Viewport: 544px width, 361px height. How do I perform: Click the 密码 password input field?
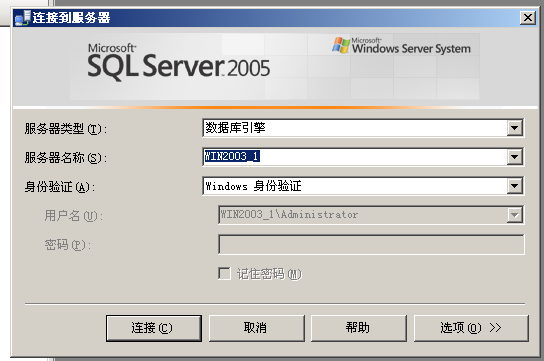coord(371,244)
